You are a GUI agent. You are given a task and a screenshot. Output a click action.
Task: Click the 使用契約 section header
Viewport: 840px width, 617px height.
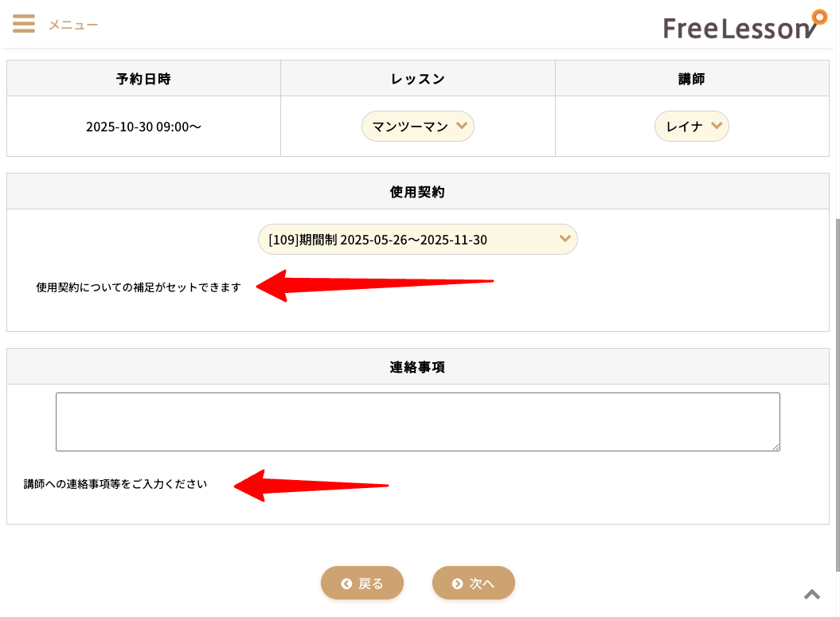coord(417,191)
